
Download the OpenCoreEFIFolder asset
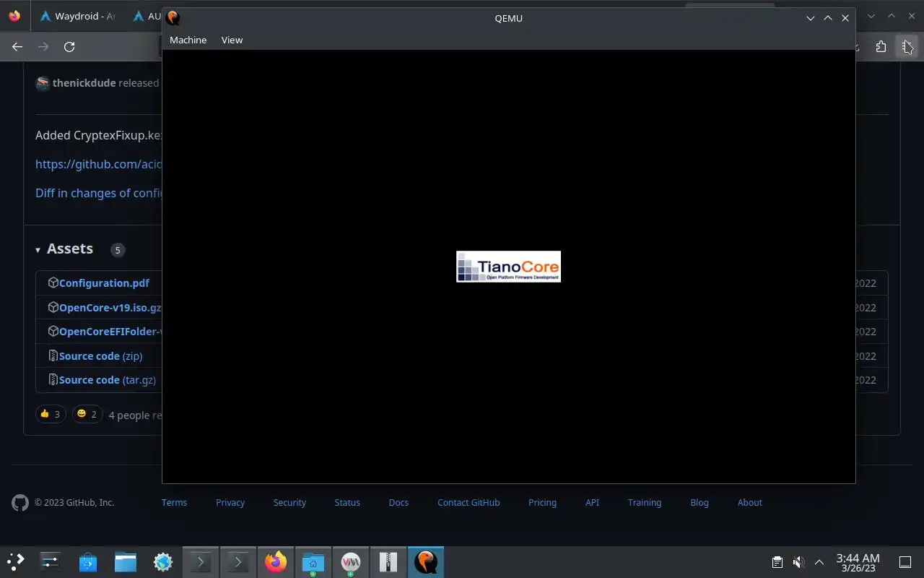pos(110,332)
